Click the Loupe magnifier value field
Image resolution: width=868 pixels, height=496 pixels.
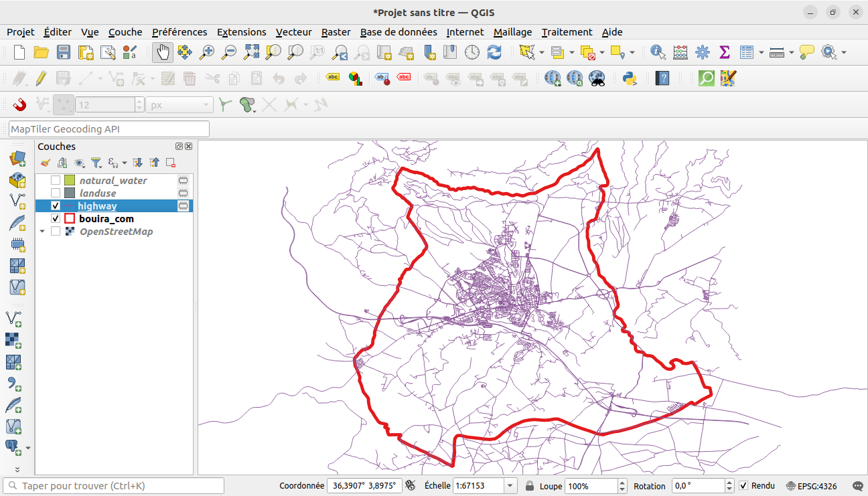(590, 486)
